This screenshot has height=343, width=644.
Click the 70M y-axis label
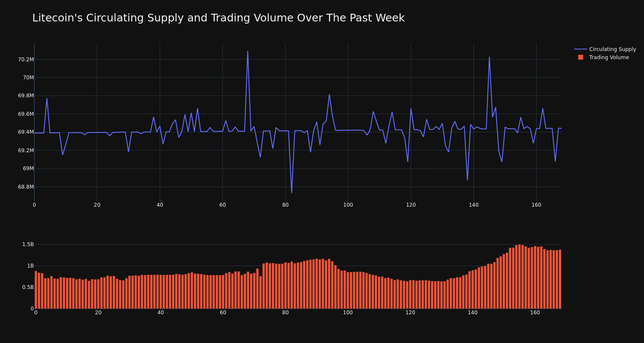tap(28, 78)
